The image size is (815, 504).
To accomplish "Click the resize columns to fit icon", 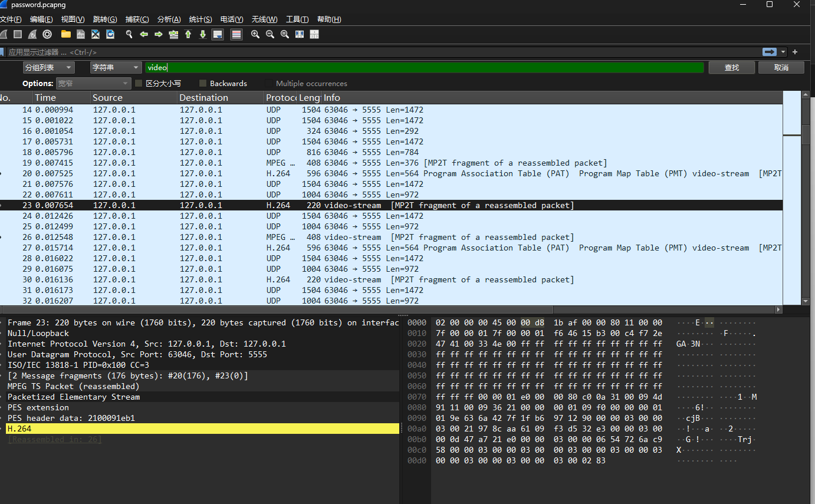I will (300, 34).
